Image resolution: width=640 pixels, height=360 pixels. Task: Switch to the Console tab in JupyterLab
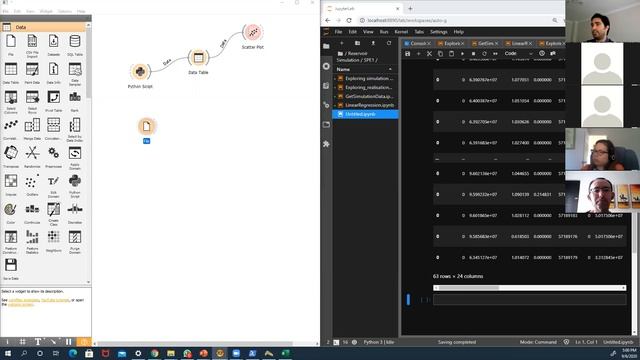click(418, 43)
